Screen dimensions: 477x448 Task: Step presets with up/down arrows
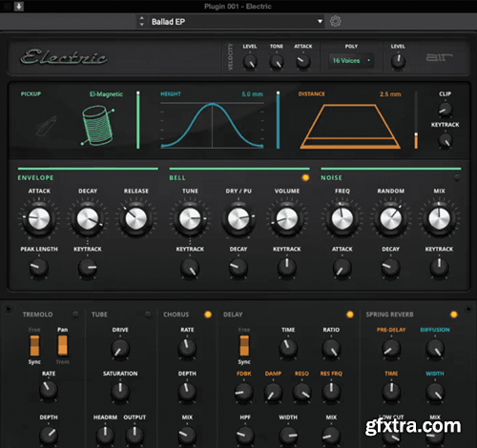[x=142, y=21]
